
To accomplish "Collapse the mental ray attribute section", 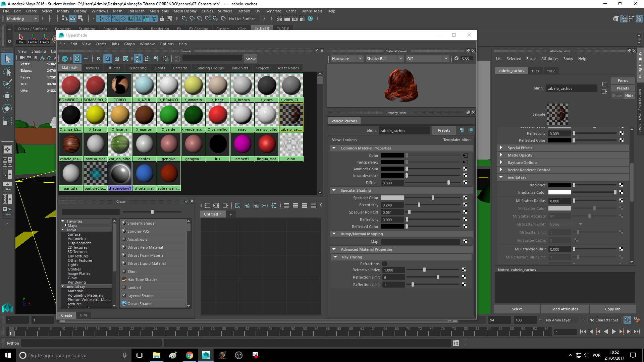I will coord(501,177).
